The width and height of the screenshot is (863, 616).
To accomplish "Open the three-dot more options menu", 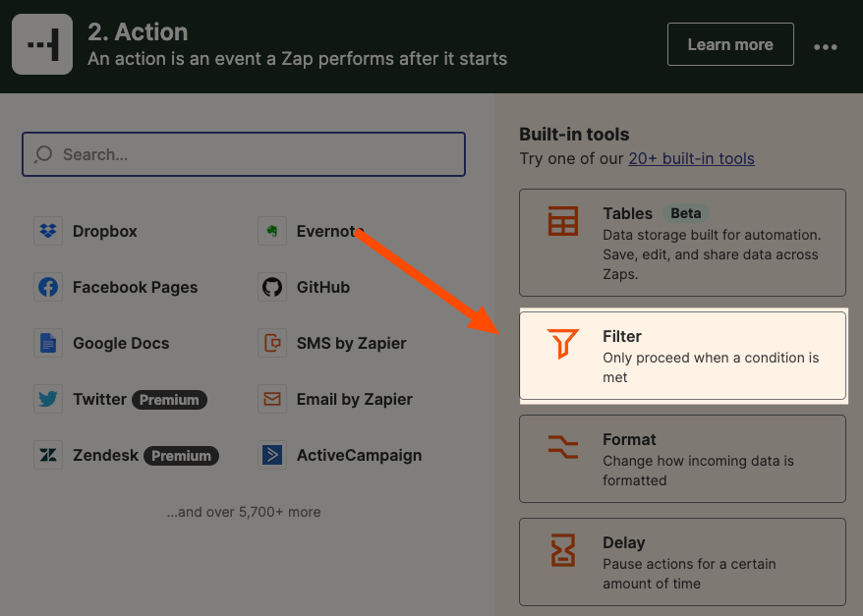I will pyautogui.click(x=826, y=47).
